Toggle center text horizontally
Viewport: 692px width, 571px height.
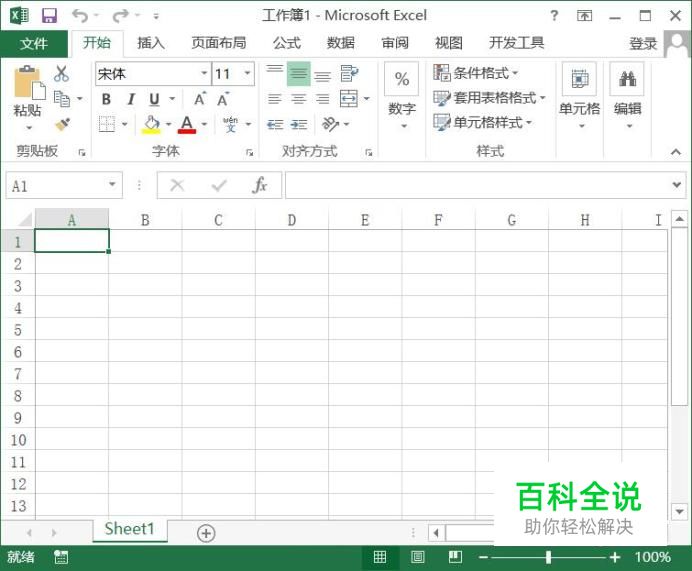point(299,99)
